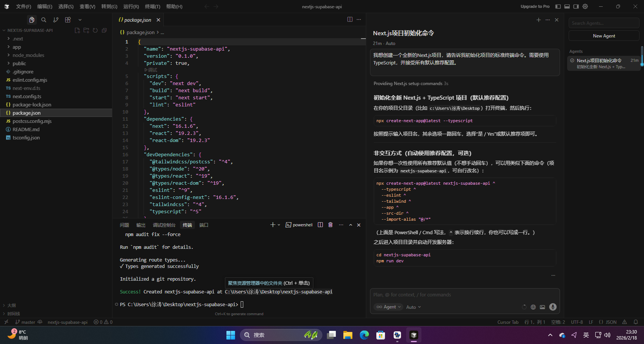Open Windows Start menu
This screenshot has height=344, width=644.
(x=231, y=335)
